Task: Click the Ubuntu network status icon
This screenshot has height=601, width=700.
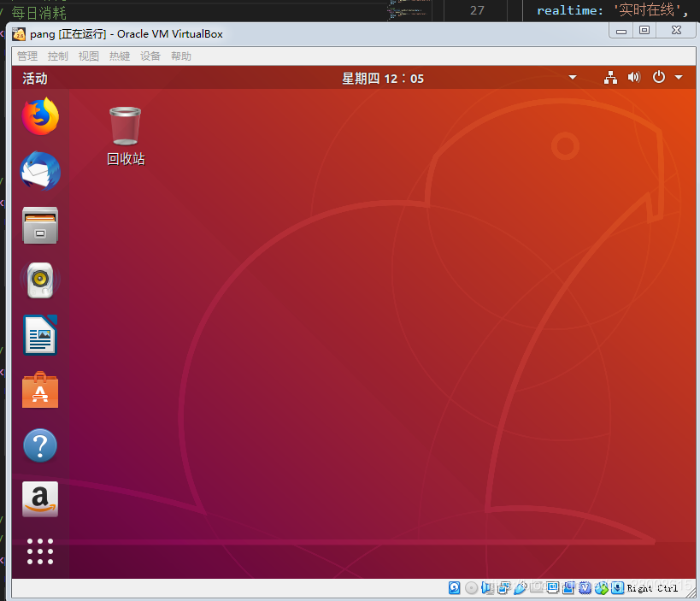Action: (x=611, y=78)
